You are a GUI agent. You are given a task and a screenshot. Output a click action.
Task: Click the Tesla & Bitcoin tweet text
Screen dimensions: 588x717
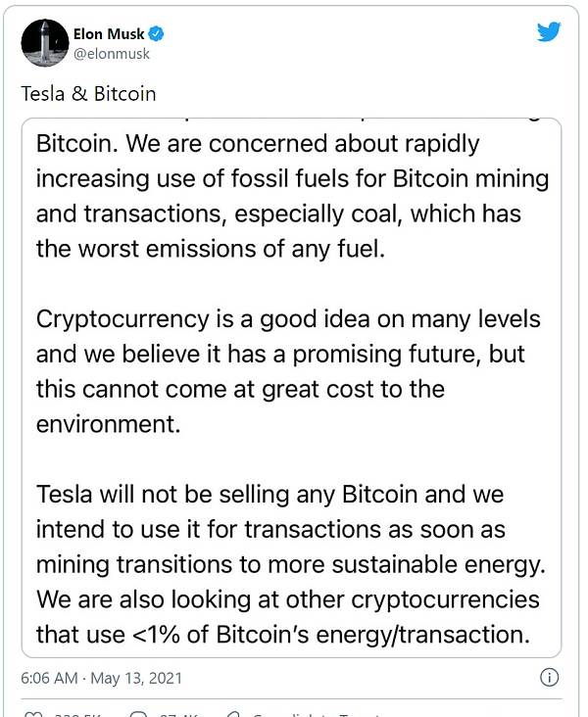[89, 94]
